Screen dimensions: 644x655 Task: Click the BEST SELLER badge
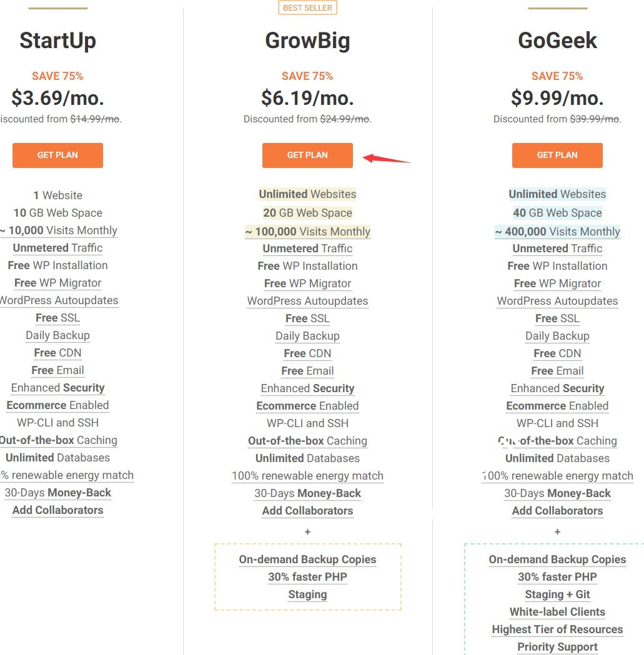coord(307,7)
